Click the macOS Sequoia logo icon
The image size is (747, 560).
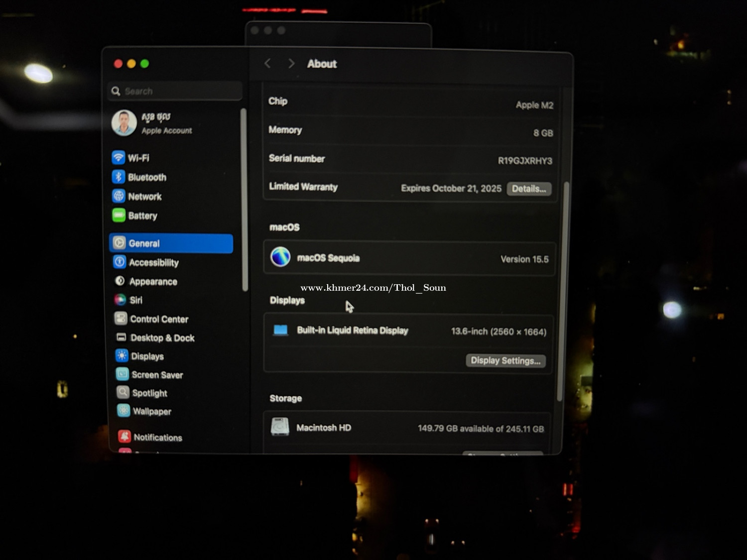280,257
